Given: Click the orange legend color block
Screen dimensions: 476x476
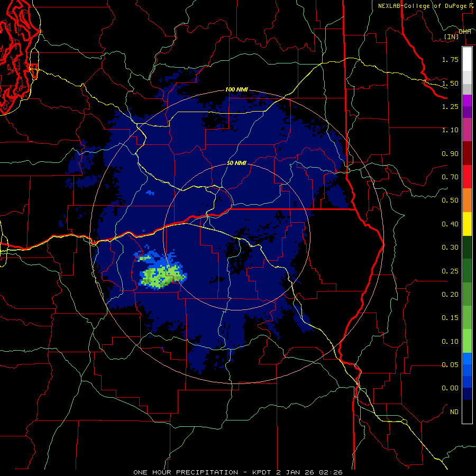Looking at the screenshot, I should point(467,200).
